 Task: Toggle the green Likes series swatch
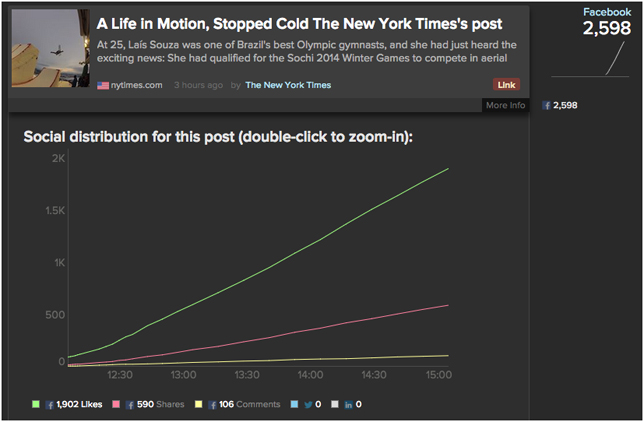36,404
